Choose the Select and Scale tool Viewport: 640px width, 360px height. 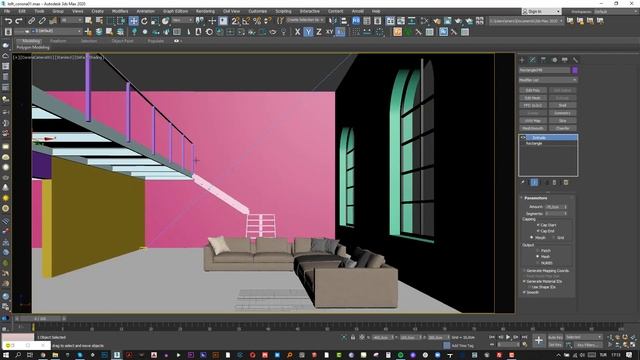coord(155,21)
